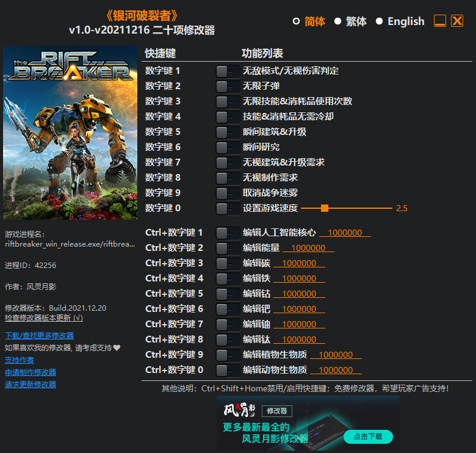Screen dimensions: 476x453
Task: Click the 编辑铀 value input
Action: pos(299,324)
